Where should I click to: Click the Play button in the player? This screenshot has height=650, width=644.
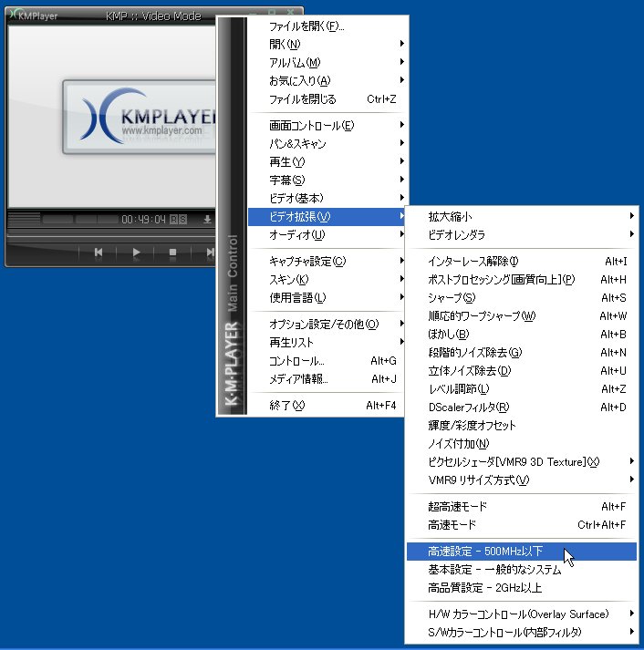[x=136, y=252]
